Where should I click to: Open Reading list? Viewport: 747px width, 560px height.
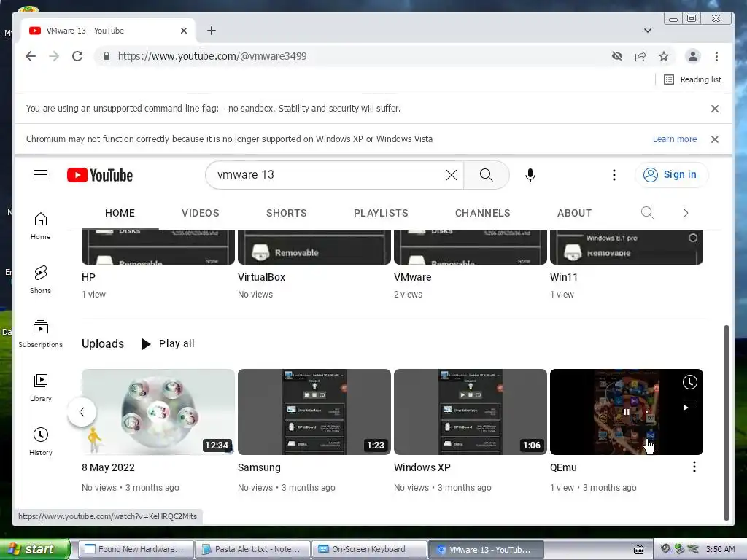pos(692,79)
